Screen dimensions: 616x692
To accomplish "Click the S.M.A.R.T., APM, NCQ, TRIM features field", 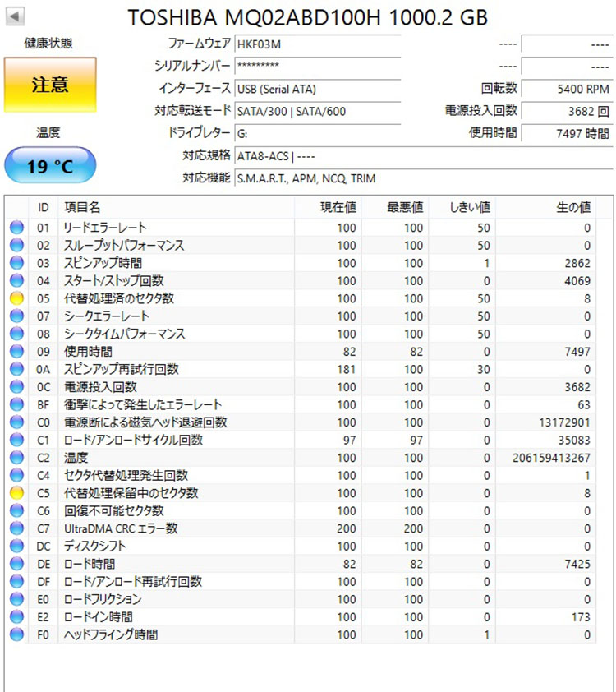I will click(x=423, y=178).
